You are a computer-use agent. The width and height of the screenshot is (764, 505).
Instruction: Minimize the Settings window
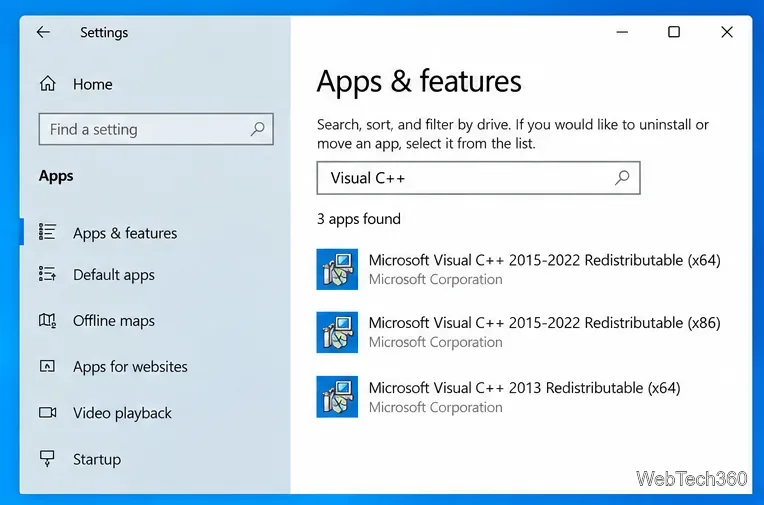pos(622,32)
